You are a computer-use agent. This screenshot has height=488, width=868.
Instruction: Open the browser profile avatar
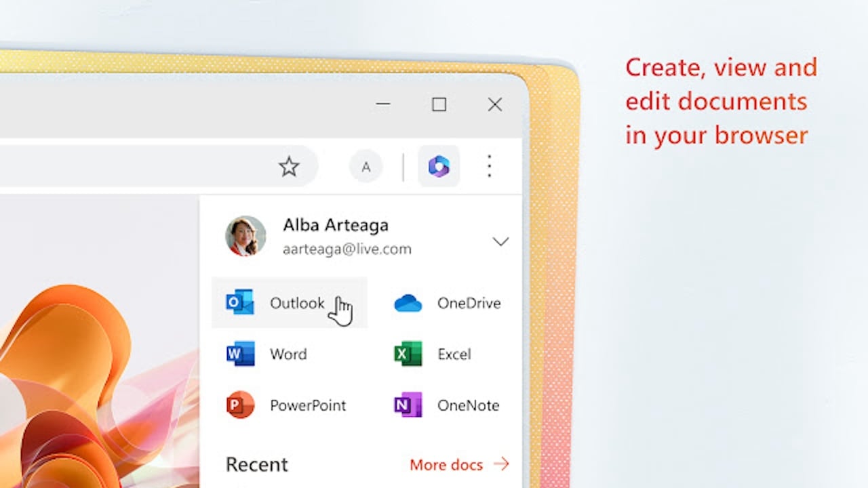tap(366, 167)
